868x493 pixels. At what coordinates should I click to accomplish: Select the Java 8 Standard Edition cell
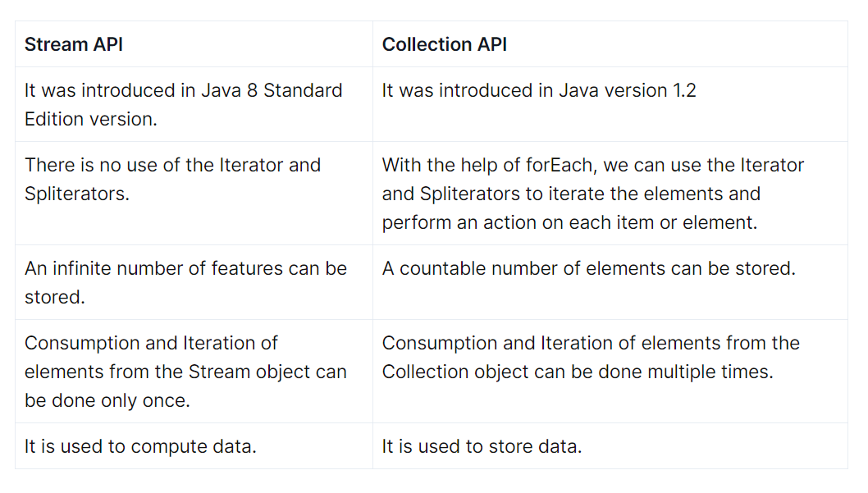pos(194,104)
